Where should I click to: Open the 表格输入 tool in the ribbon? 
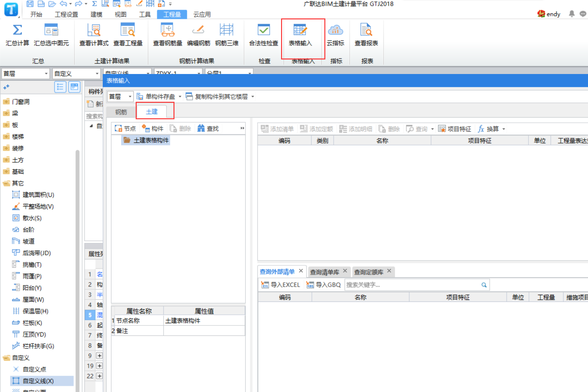300,35
